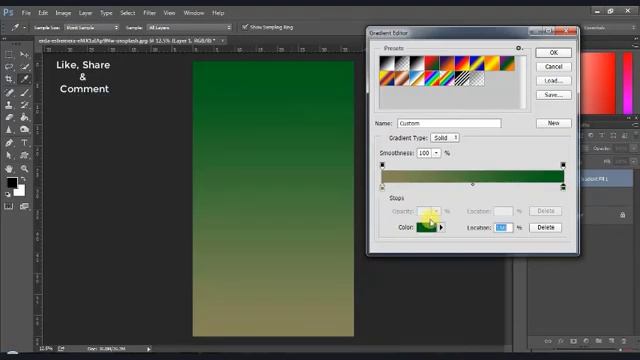Click the Link layers icon in Layers panel
This screenshot has width=640, height=360.
pyautogui.click(x=548, y=341)
